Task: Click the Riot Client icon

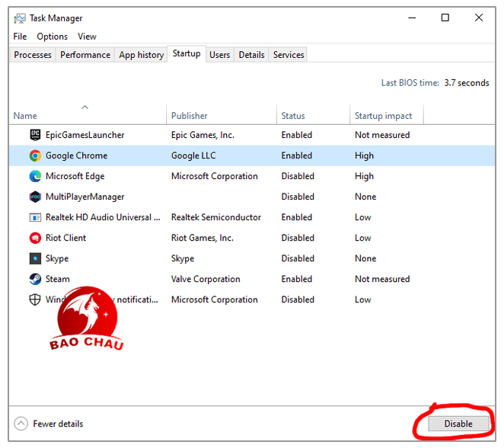Action: click(x=35, y=238)
